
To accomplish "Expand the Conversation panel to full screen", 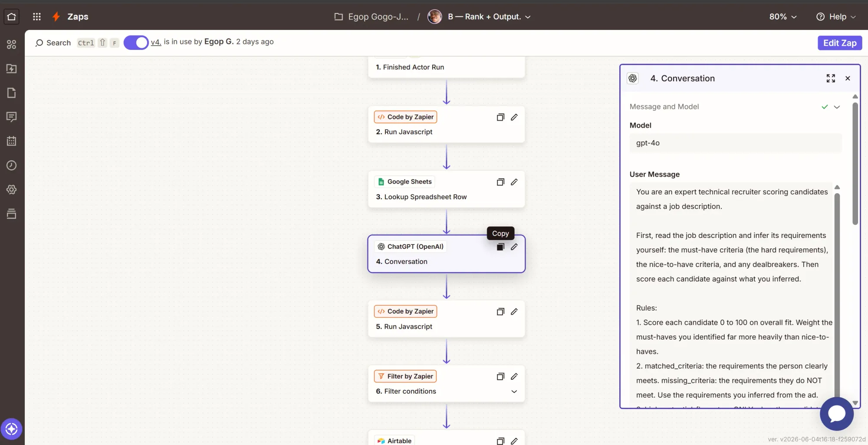I will click(x=831, y=79).
